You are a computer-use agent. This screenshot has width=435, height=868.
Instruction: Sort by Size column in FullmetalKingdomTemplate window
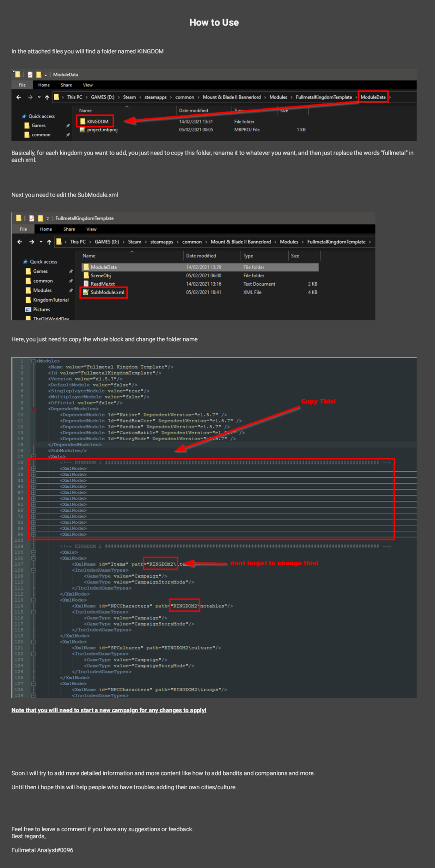(295, 256)
